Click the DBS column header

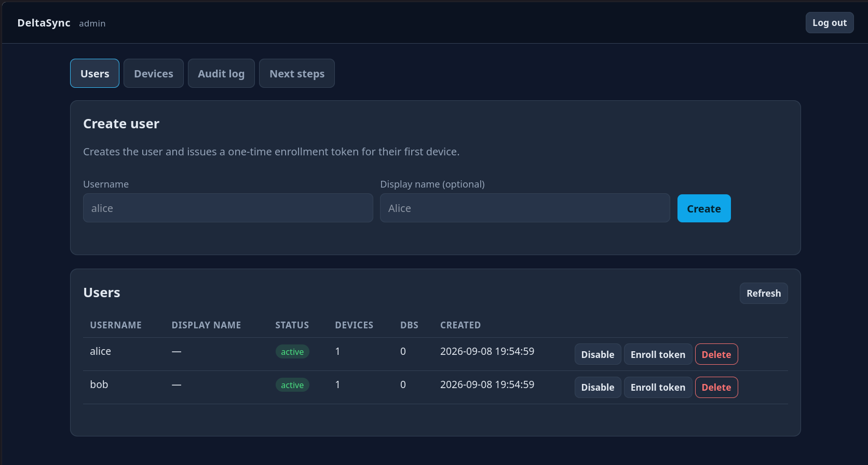point(409,325)
